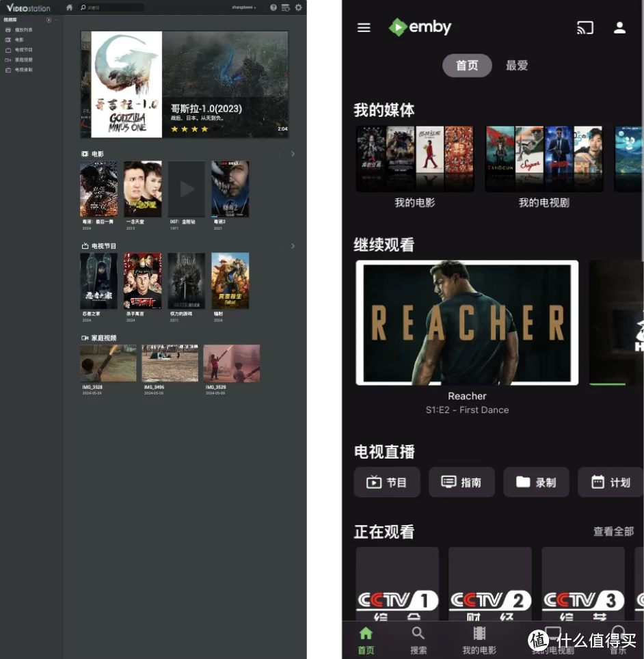The height and width of the screenshot is (659, 644).
Task: Select 电视录制 in the Video Station sidebar
Action: click(25, 68)
